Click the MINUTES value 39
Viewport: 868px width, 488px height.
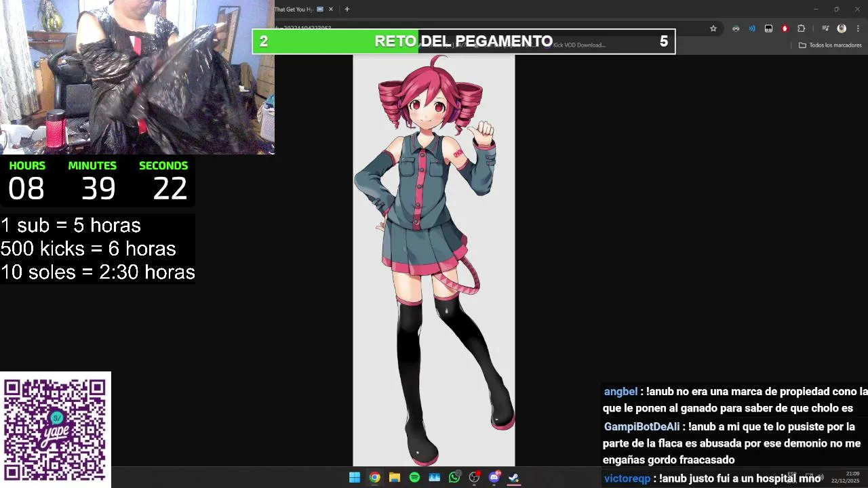point(98,189)
